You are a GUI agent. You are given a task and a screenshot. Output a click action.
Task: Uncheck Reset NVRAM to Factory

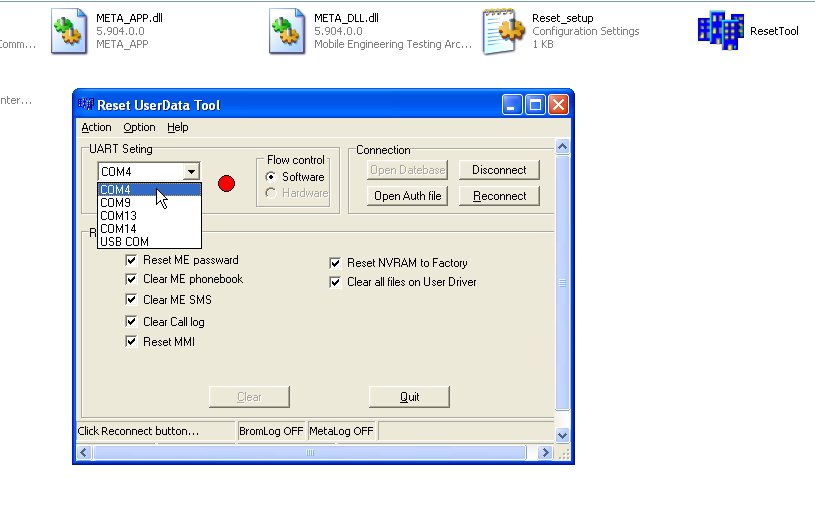(x=335, y=263)
